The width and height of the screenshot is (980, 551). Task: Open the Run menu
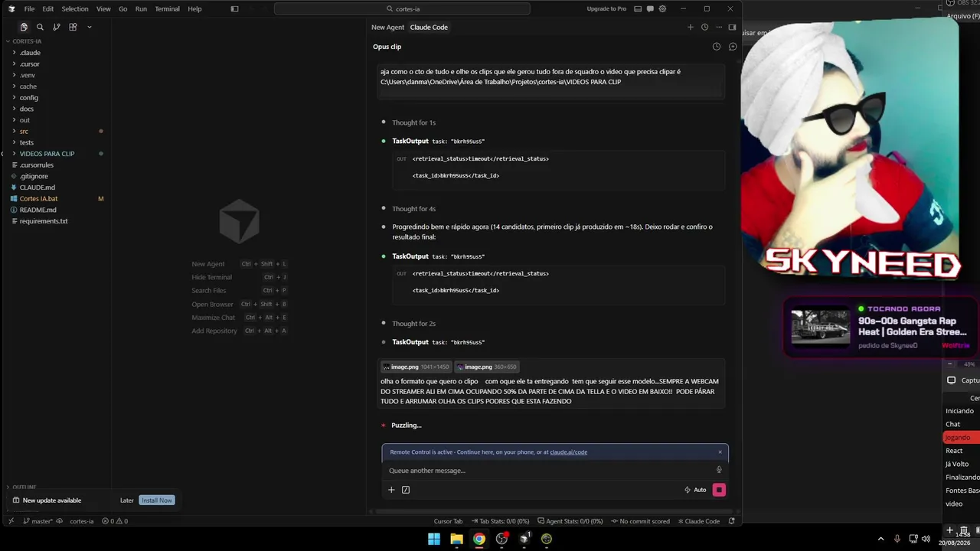(x=141, y=9)
